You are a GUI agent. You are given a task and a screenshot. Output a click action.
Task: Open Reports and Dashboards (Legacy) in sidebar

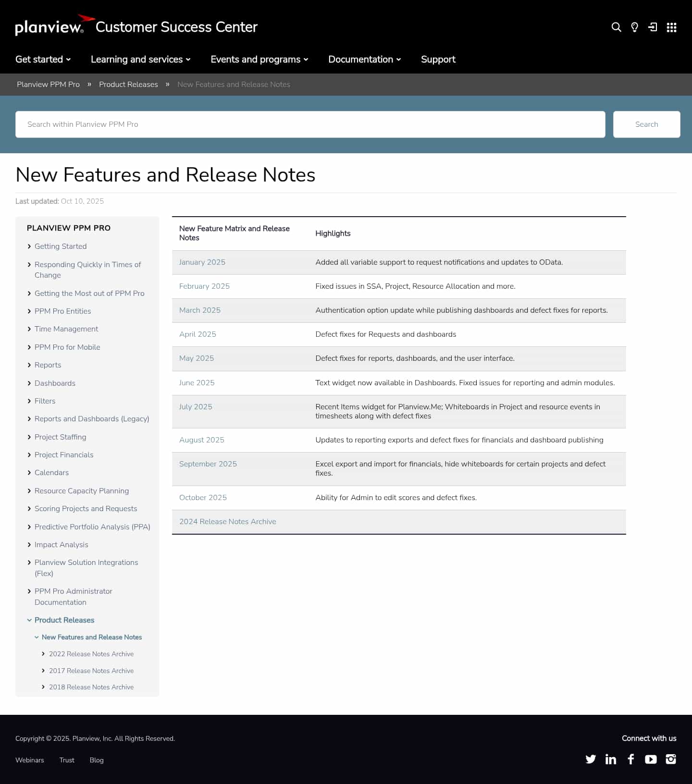[92, 419]
